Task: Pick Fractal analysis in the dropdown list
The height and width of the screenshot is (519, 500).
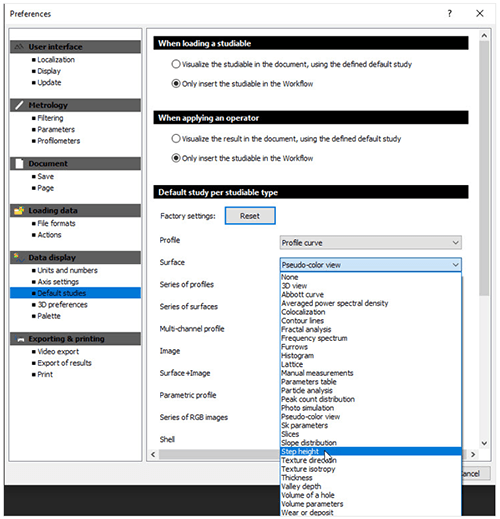Action: (x=371, y=329)
